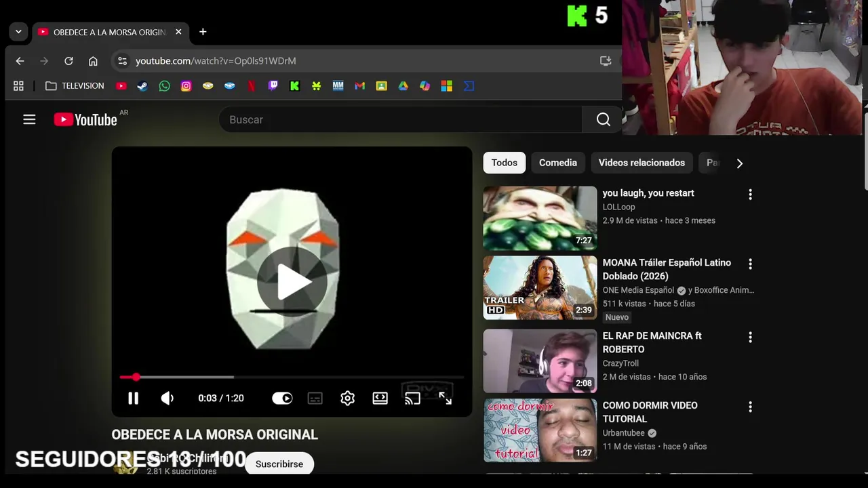Viewport: 868px width, 488px height.
Task: Open options for EL RAP DE MAINCRA
Action: (750, 337)
